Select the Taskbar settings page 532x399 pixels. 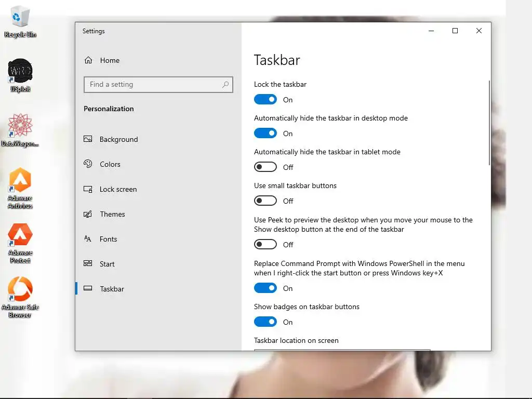(112, 289)
